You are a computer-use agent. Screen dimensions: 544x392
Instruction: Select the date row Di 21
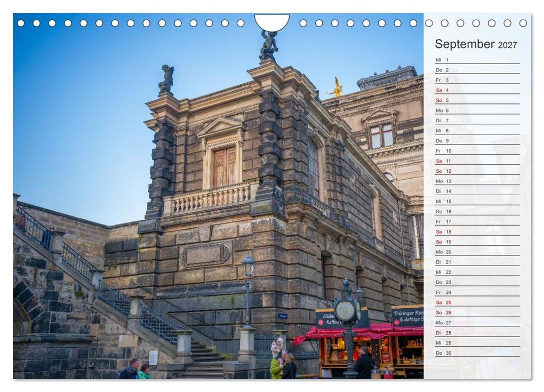[477, 262]
